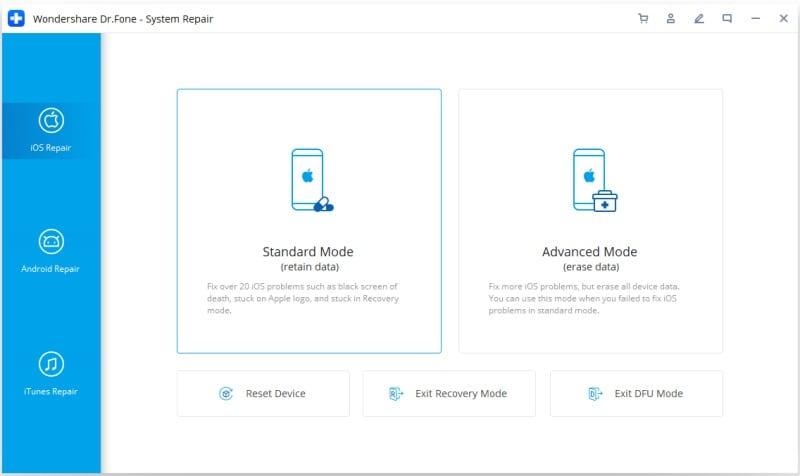Click the Dr.Fone plus logo icon
This screenshot has width=800, height=476.
pos(17,18)
